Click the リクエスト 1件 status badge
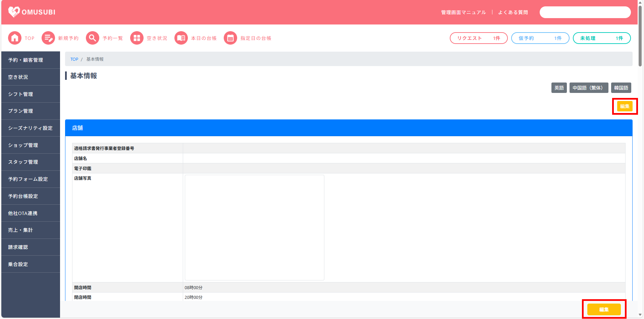The height and width of the screenshot is (319, 644). pos(478,38)
